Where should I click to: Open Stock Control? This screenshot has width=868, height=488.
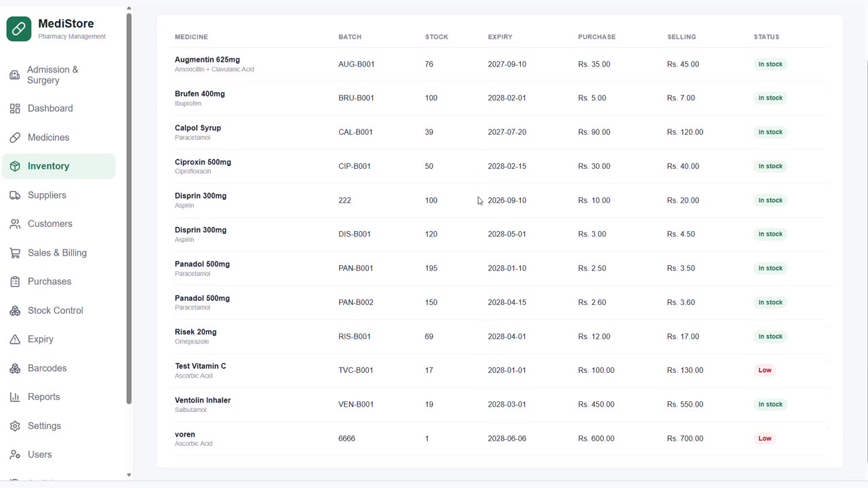click(x=59, y=310)
